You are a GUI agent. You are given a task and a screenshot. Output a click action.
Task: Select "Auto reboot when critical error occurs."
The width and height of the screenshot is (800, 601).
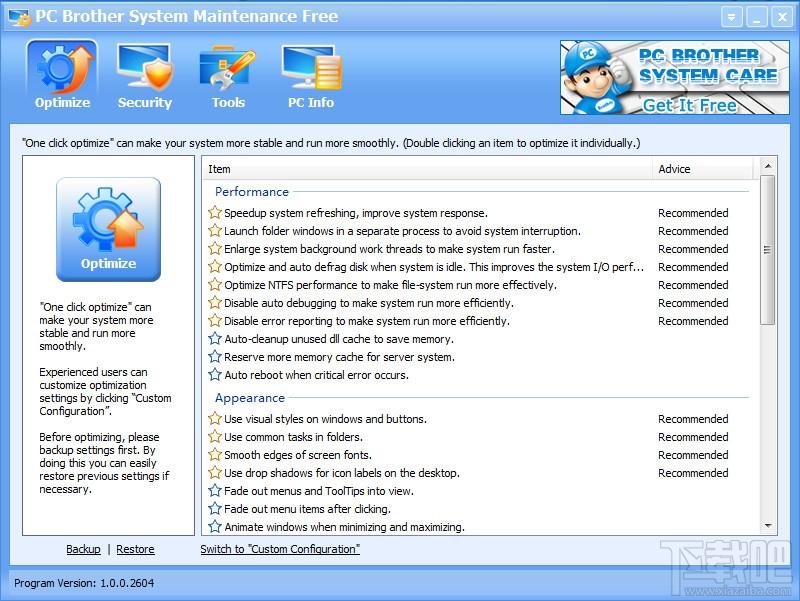pyautogui.click(x=316, y=375)
